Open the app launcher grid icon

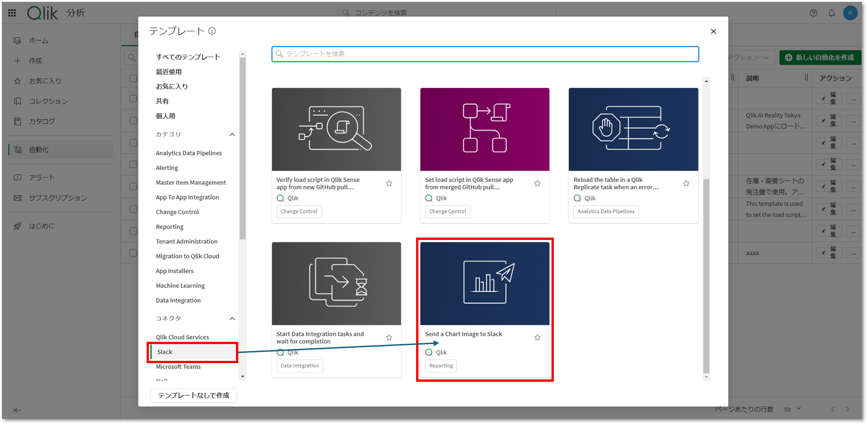(x=12, y=13)
